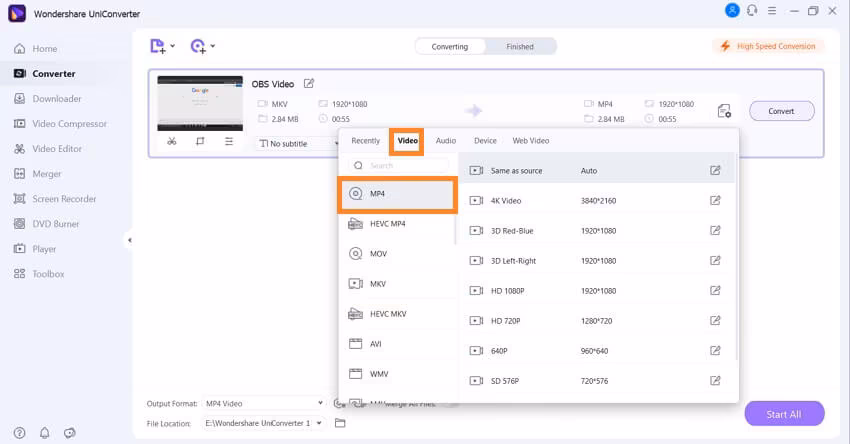850x444 pixels.
Task: Switch to the Finished tab
Action: pos(520,47)
